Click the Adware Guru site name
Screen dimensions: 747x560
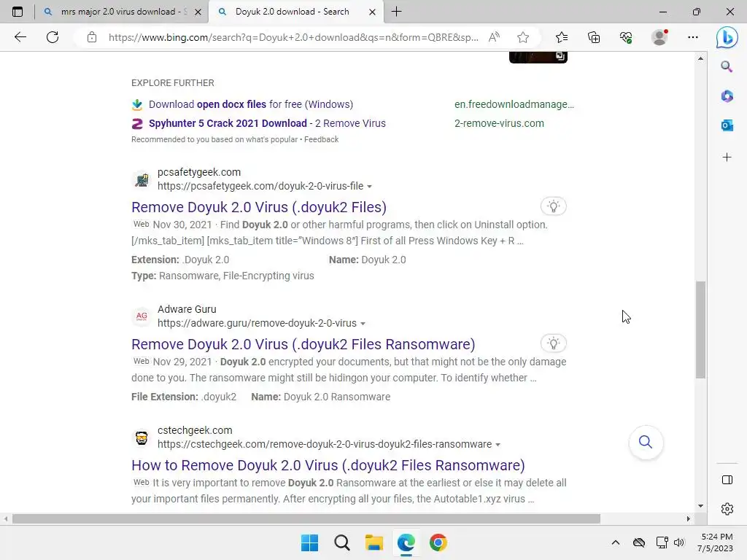click(x=187, y=309)
